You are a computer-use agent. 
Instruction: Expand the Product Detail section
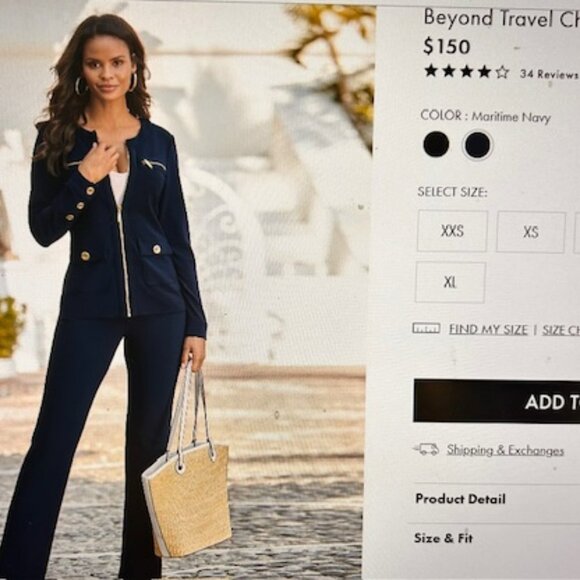coord(495,499)
